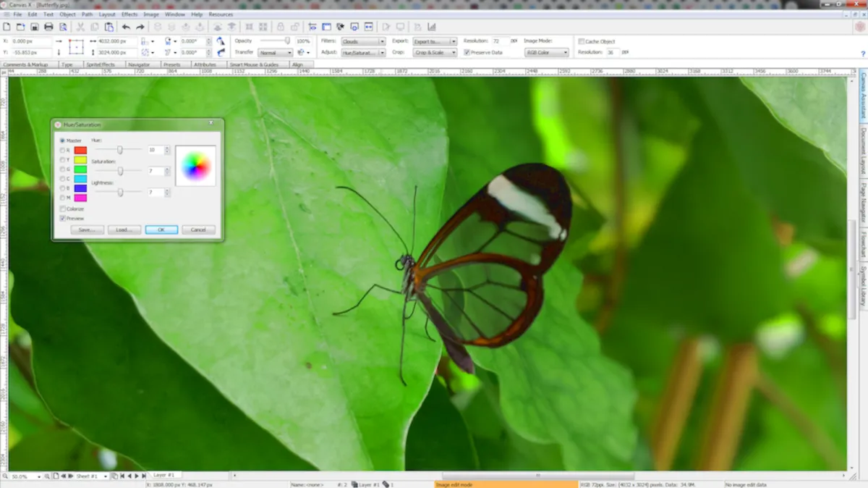Switch to the Navigator tab
This screenshot has width=868, height=488.
138,64
